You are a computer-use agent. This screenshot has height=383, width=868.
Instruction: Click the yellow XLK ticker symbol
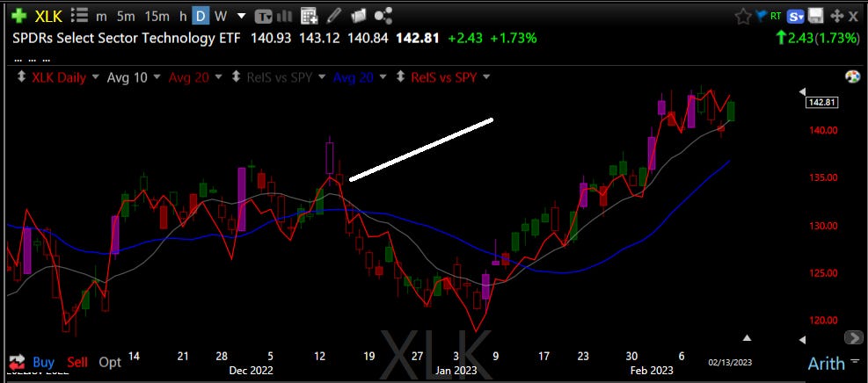[x=48, y=16]
